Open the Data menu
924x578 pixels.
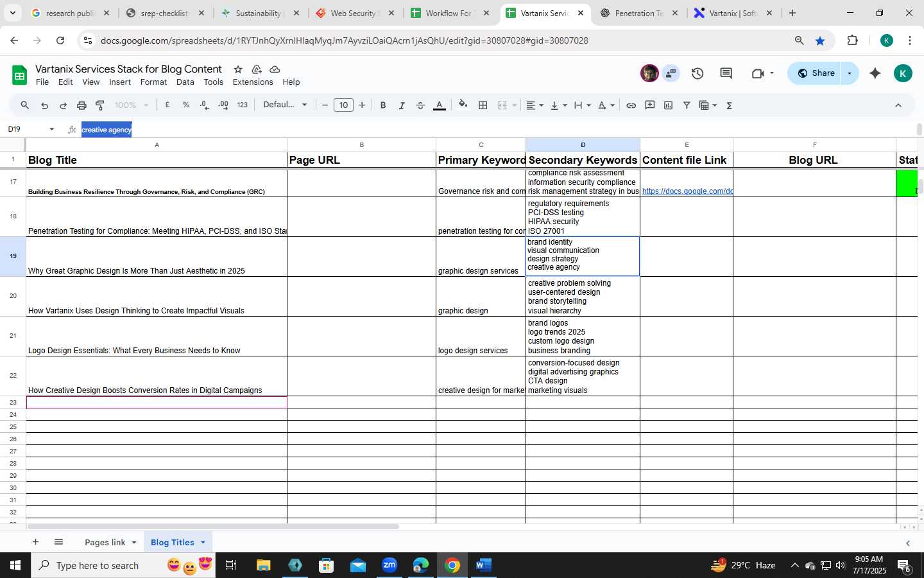185,82
